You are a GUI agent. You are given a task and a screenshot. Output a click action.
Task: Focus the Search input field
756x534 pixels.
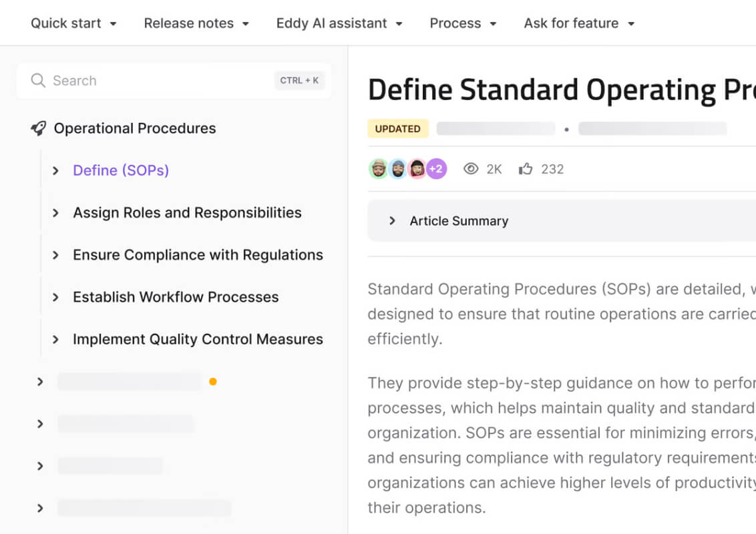click(174, 81)
